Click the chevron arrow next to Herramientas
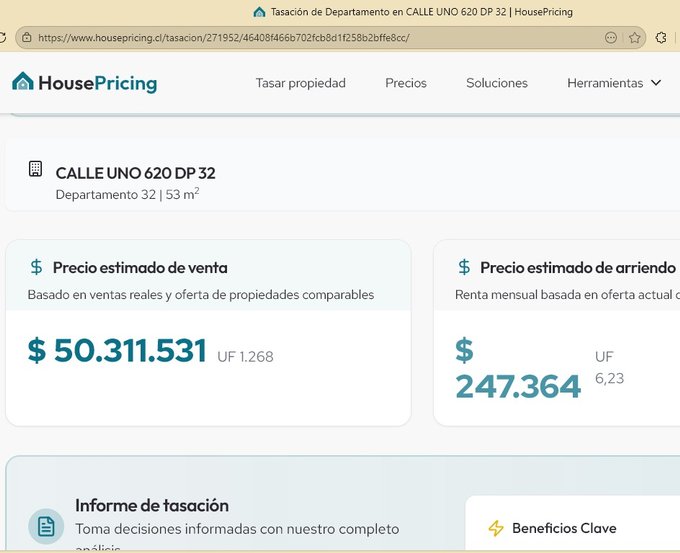Image resolution: width=680 pixels, height=553 pixels. [656, 83]
